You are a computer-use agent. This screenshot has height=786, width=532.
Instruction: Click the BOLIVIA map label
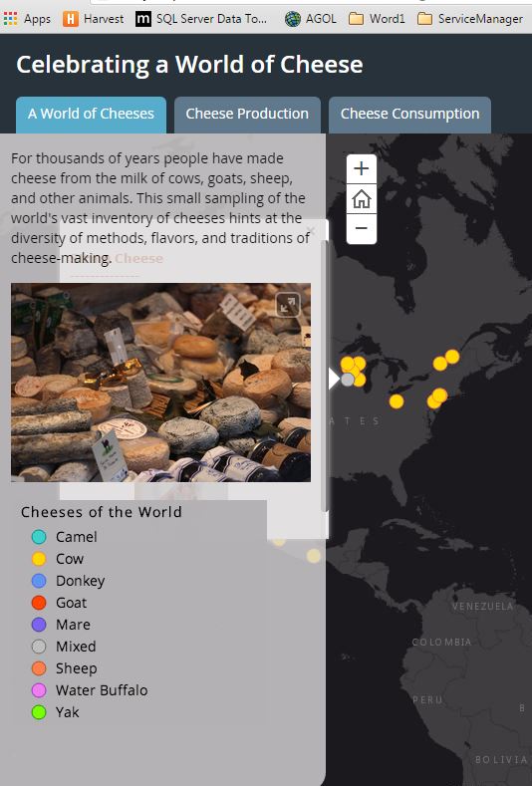pyautogui.click(x=501, y=760)
